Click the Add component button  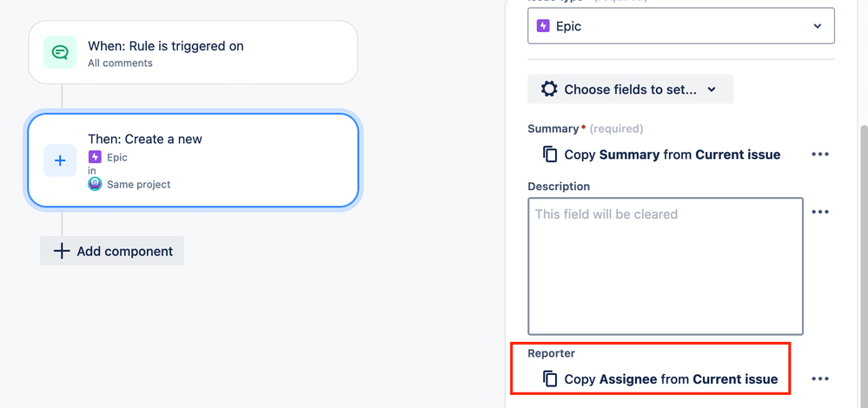coord(112,251)
